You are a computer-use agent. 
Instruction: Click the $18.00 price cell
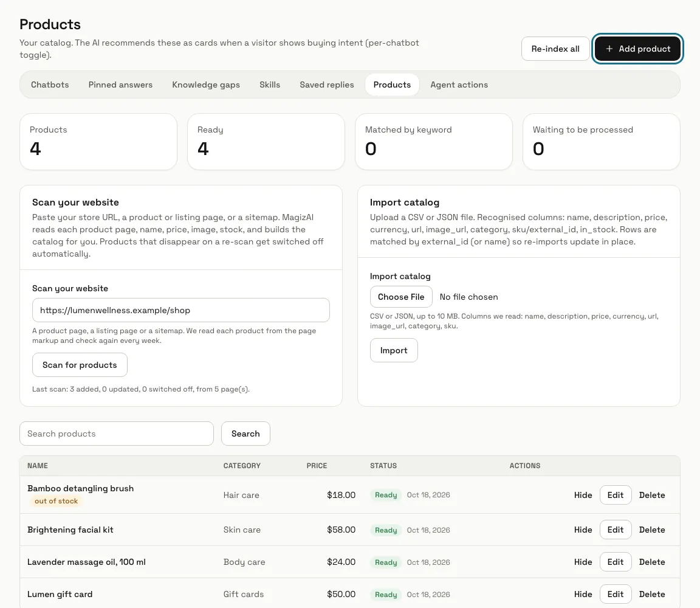(341, 495)
